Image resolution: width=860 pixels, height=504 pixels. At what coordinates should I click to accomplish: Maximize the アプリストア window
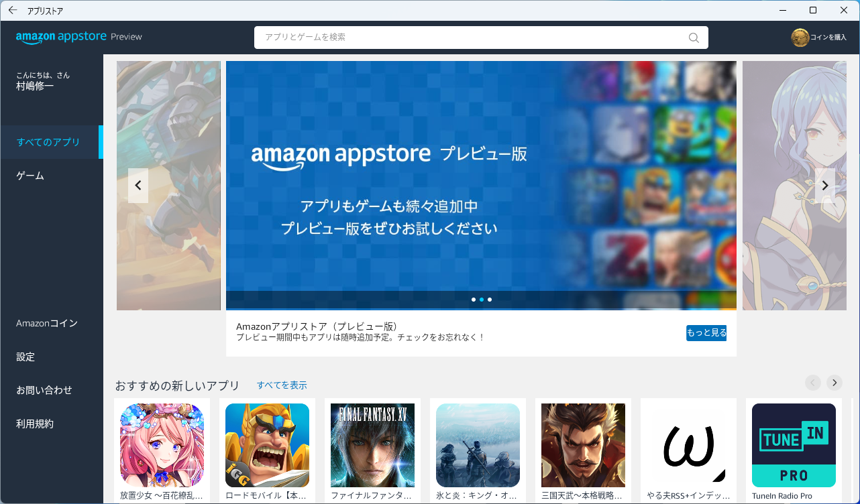813,10
